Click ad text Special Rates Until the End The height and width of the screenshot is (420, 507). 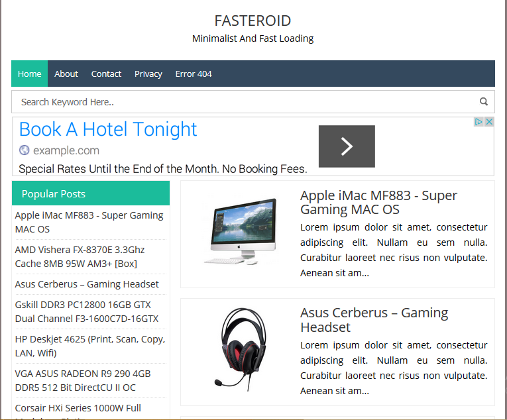point(163,169)
